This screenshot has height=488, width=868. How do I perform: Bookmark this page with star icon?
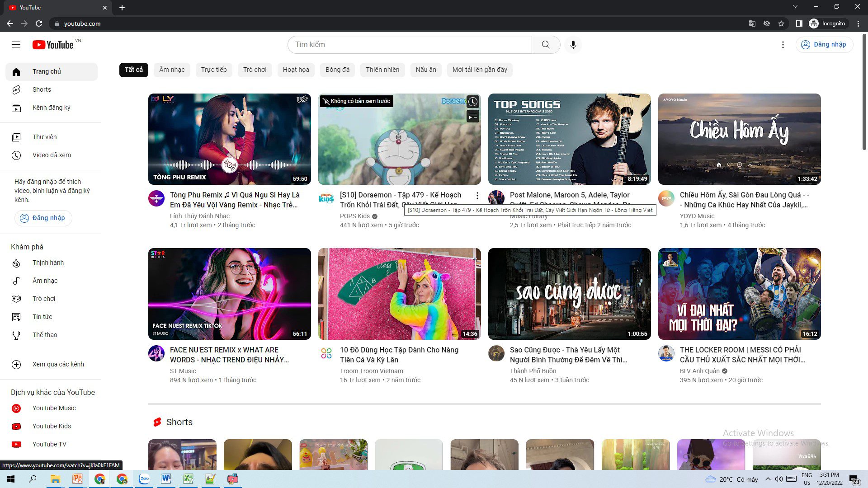point(781,23)
